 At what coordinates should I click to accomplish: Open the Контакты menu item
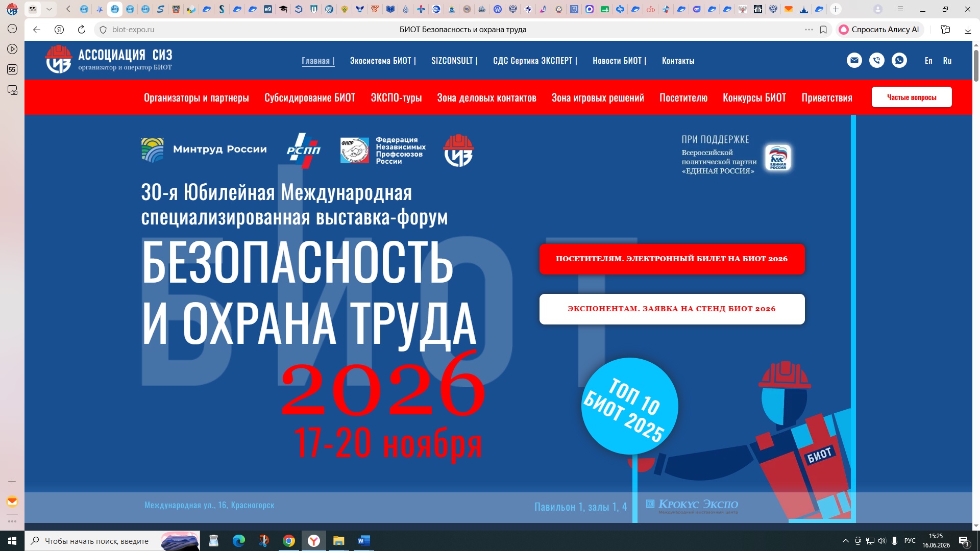point(678,61)
